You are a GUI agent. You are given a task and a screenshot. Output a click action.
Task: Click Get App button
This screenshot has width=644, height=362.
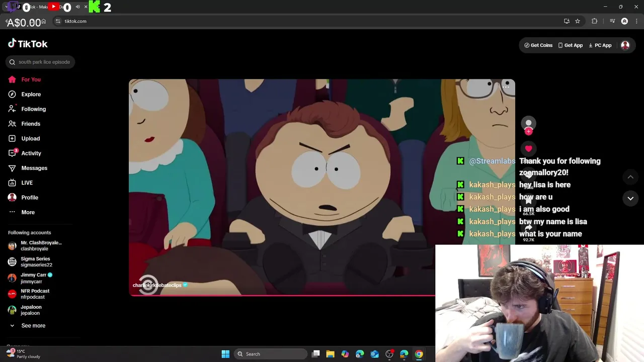(570, 45)
